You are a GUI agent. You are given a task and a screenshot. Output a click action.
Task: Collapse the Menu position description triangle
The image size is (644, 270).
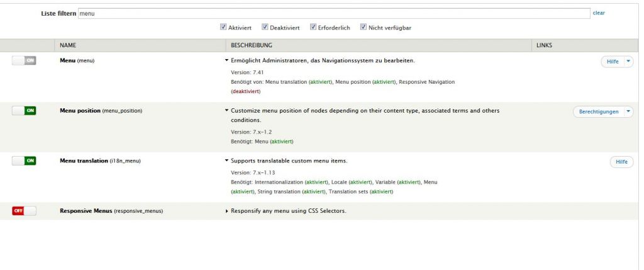226,111
